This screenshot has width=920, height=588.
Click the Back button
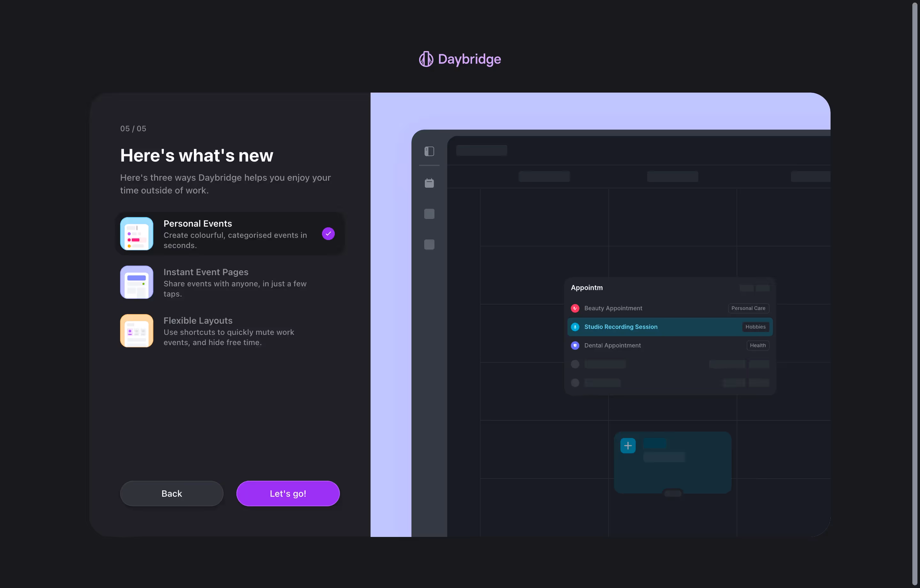(172, 493)
